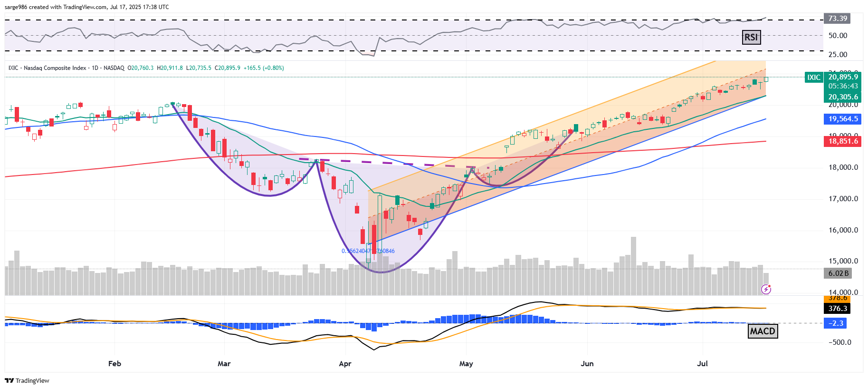Viewport: 868px width, 389px height.
Task: Click the change value +165.5 (+0.80%)
Action: click(264, 68)
